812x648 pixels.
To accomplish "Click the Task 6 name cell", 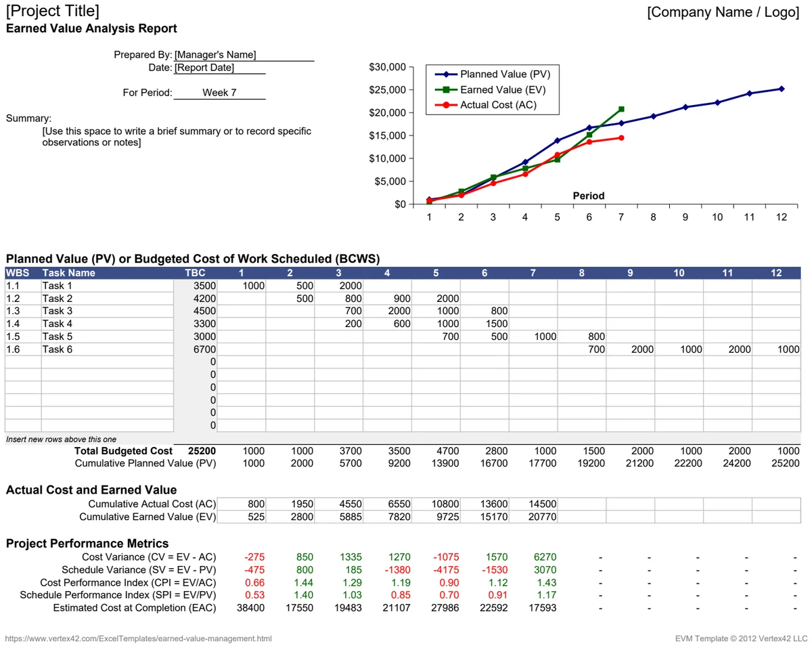I will tap(108, 349).
